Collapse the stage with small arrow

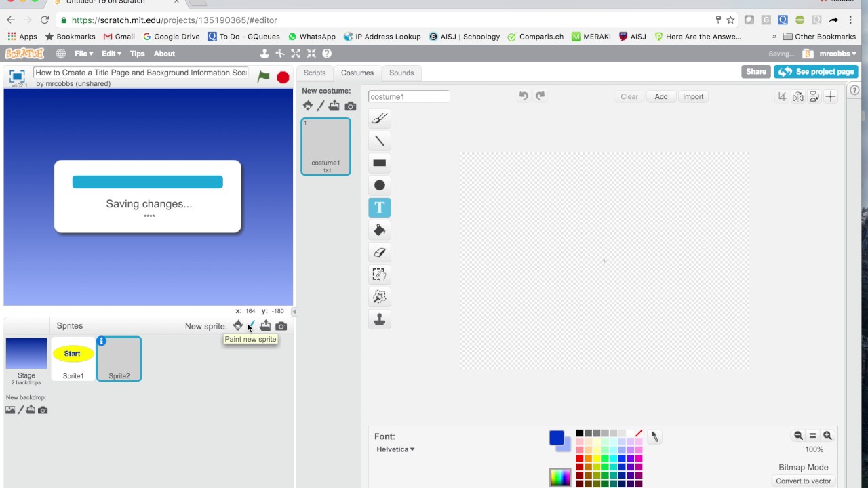tap(294, 312)
